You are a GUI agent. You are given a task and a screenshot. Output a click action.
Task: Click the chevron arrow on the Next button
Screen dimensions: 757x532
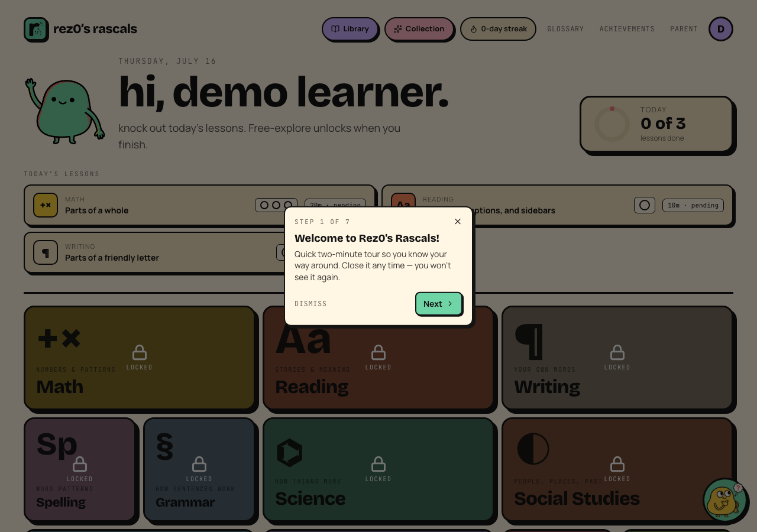click(450, 304)
